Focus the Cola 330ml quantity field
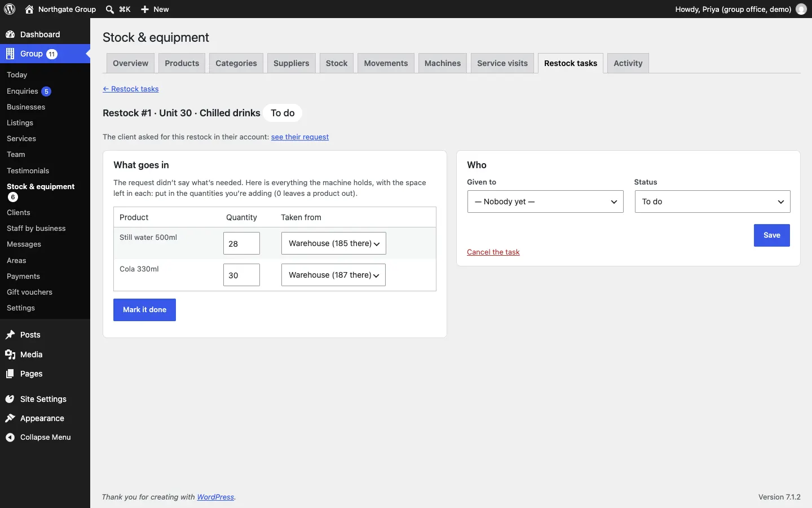812x508 pixels. pos(241,275)
